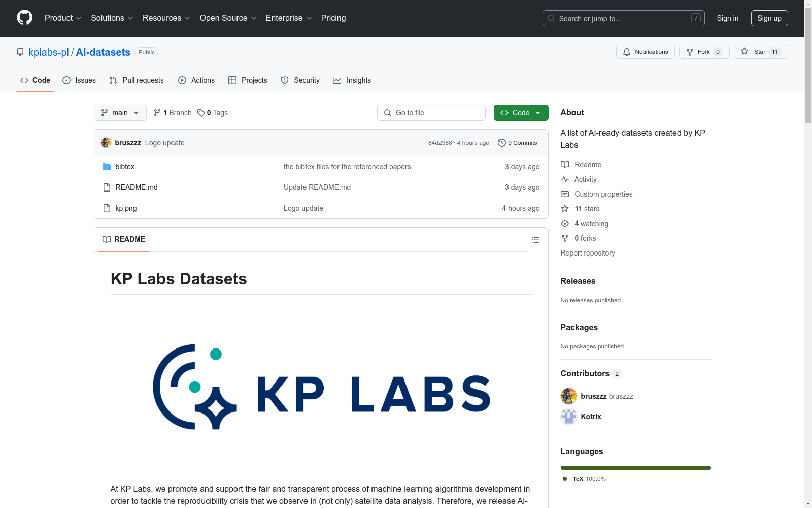Click the TeX language bar
Viewport: 812px width, 508px height.
tap(636, 468)
